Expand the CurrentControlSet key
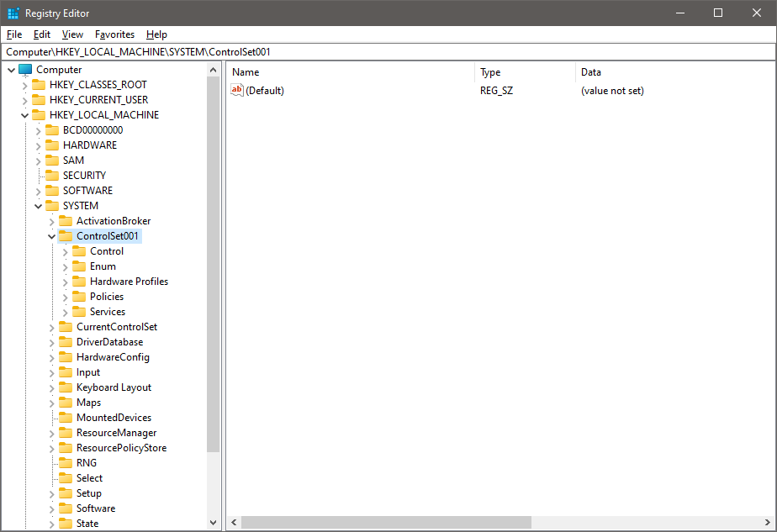This screenshot has width=777, height=532. point(51,328)
